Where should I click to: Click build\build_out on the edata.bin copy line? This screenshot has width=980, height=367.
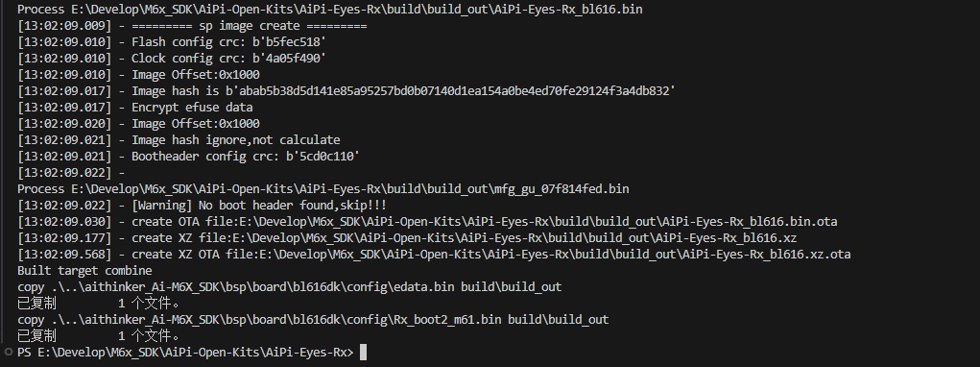tap(512, 287)
